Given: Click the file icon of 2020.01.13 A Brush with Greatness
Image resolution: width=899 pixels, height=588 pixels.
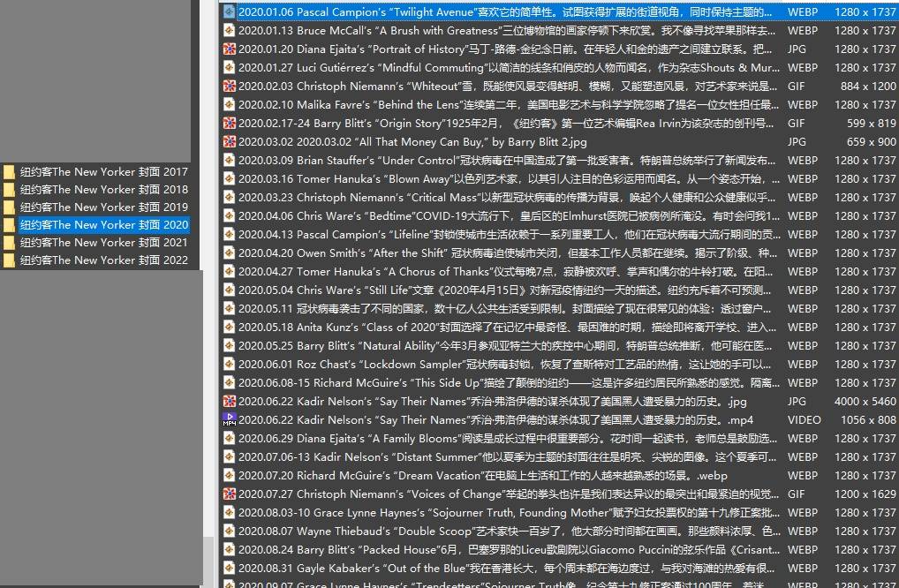Looking at the screenshot, I should 229,30.
